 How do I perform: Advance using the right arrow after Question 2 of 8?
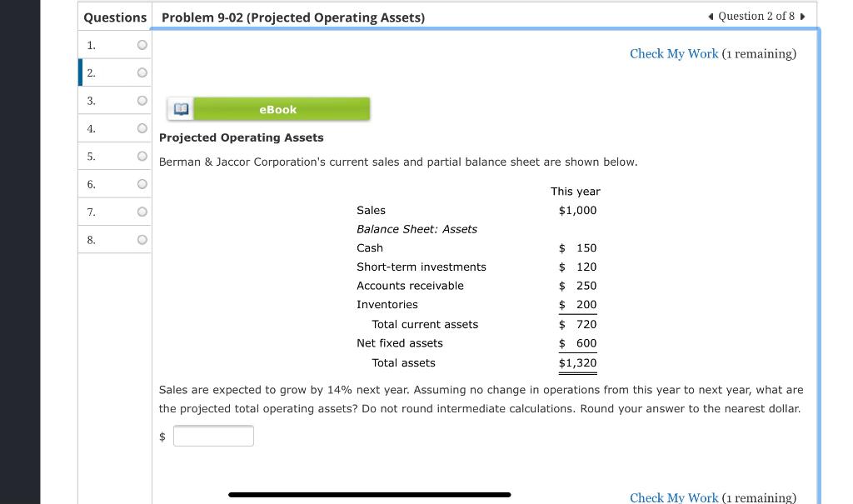coord(802,16)
